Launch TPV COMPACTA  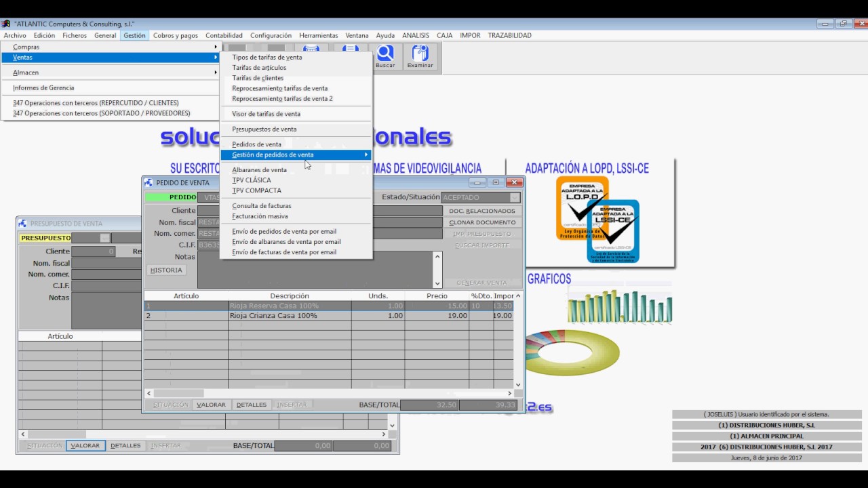(x=296, y=190)
